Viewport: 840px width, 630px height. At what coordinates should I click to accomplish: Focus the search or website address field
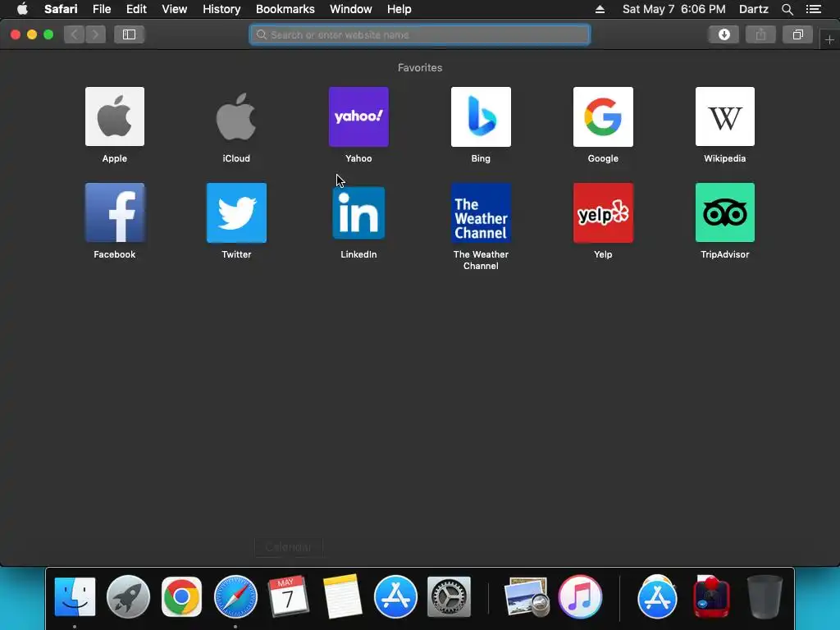(419, 34)
